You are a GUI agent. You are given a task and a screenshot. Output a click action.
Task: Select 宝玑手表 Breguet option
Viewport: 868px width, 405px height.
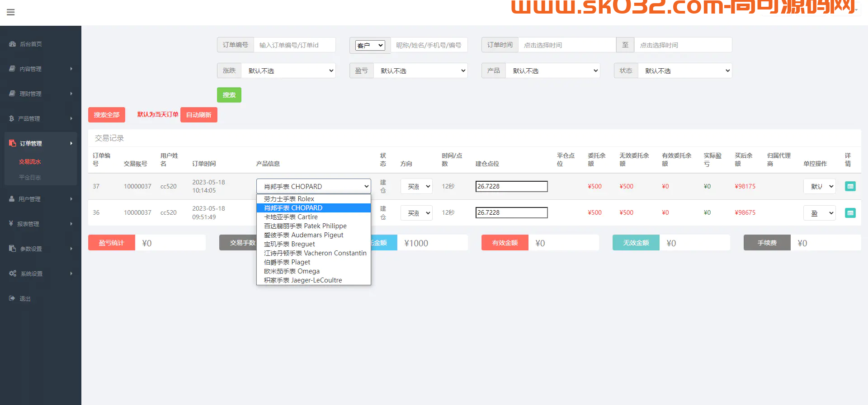tap(314, 244)
